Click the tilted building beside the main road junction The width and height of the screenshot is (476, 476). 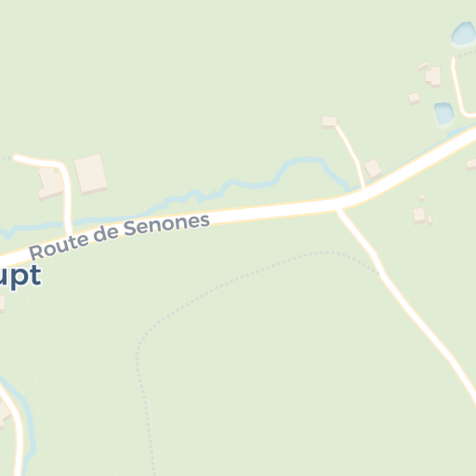click(x=373, y=168)
